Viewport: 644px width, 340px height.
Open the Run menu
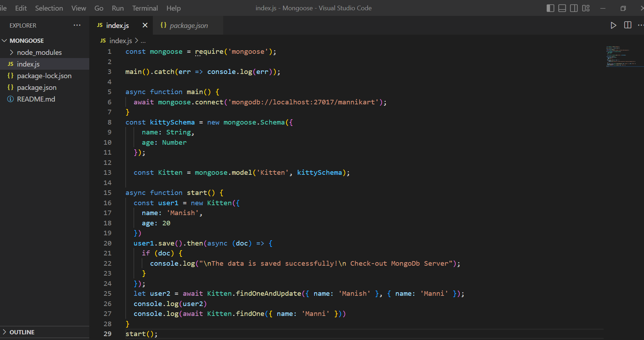(118, 8)
